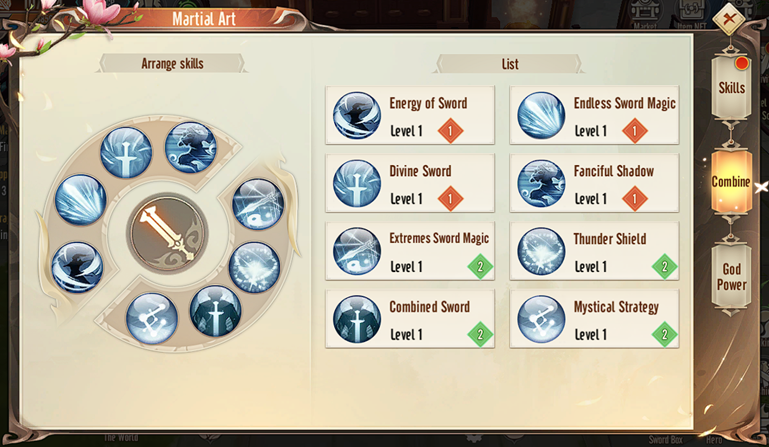Pick Thunder Shield skill from list

tap(594, 251)
